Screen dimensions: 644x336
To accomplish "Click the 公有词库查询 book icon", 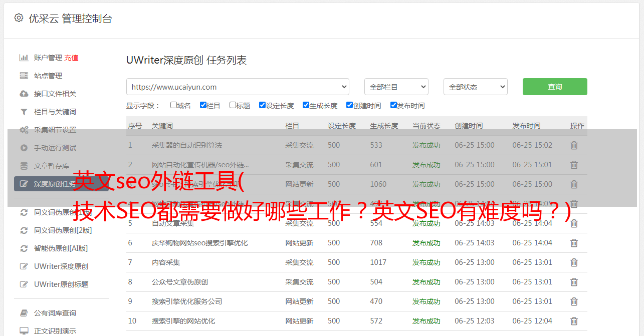I will click(24, 313).
